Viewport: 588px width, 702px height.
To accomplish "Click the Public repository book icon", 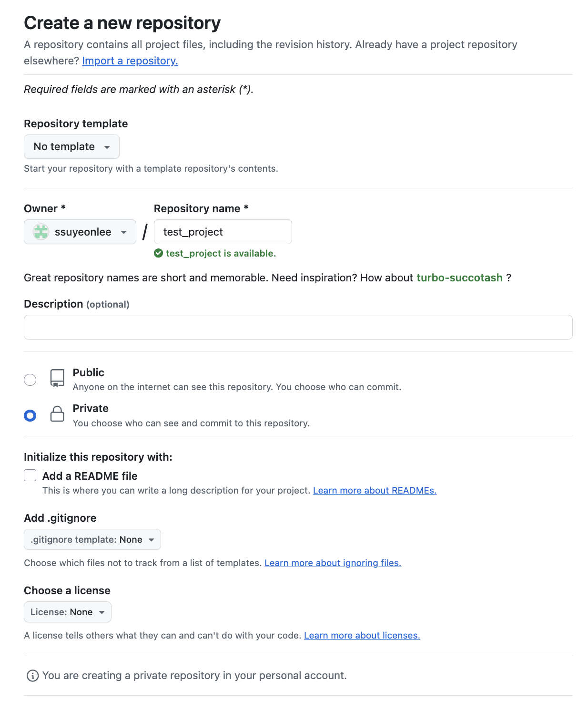I will point(57,378).
